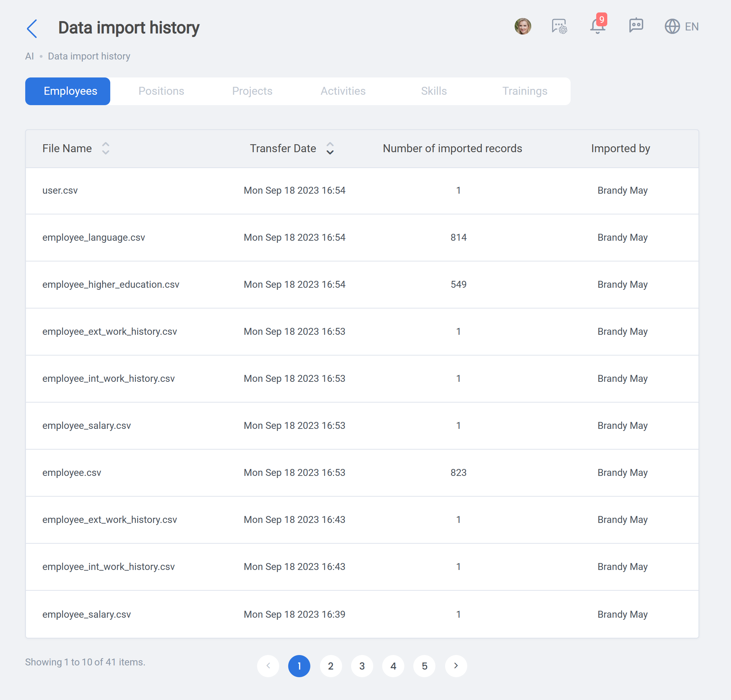Open the EN language selector
The height and width of the screenshot is (700, 731).
click(692, 27)
